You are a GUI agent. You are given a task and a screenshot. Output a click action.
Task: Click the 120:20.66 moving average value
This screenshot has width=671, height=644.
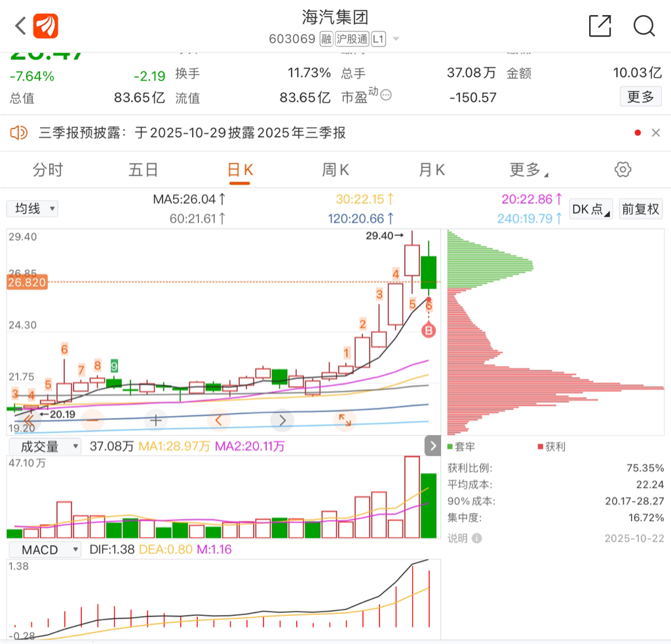pyautogui.click(x=360, y=219)
